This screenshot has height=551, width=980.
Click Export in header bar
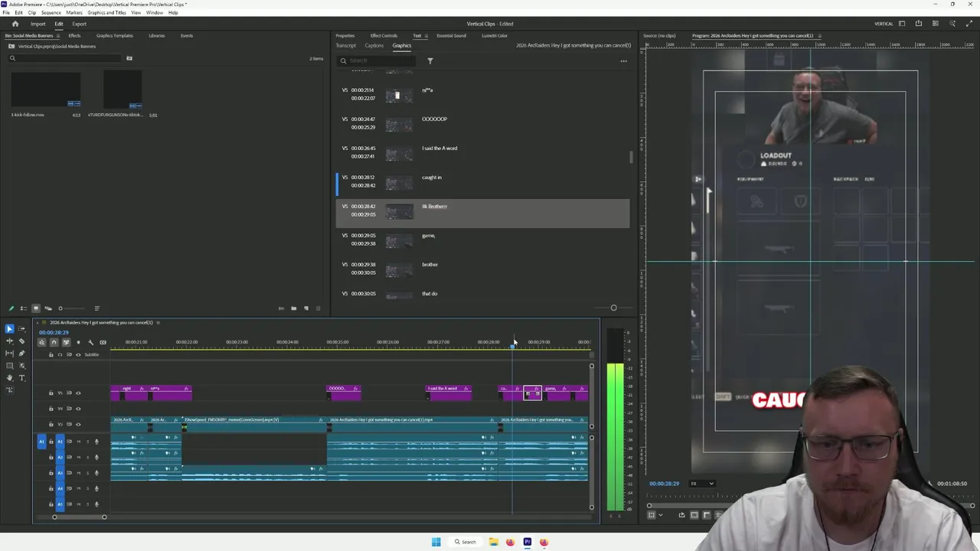pyautogui.click(x=80, y=24)
